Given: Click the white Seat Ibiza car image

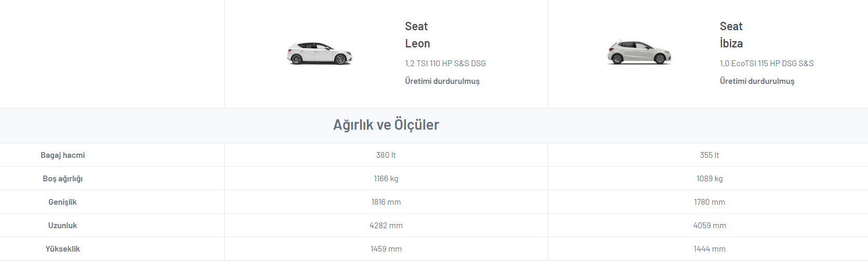Looking at the screenshot, I should click(x=639, y=52).
